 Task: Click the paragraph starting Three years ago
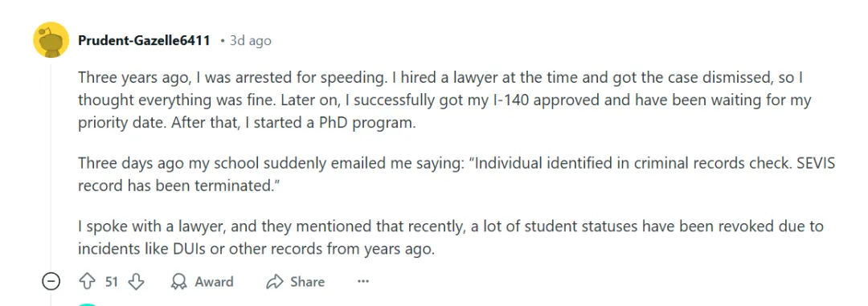444,100
